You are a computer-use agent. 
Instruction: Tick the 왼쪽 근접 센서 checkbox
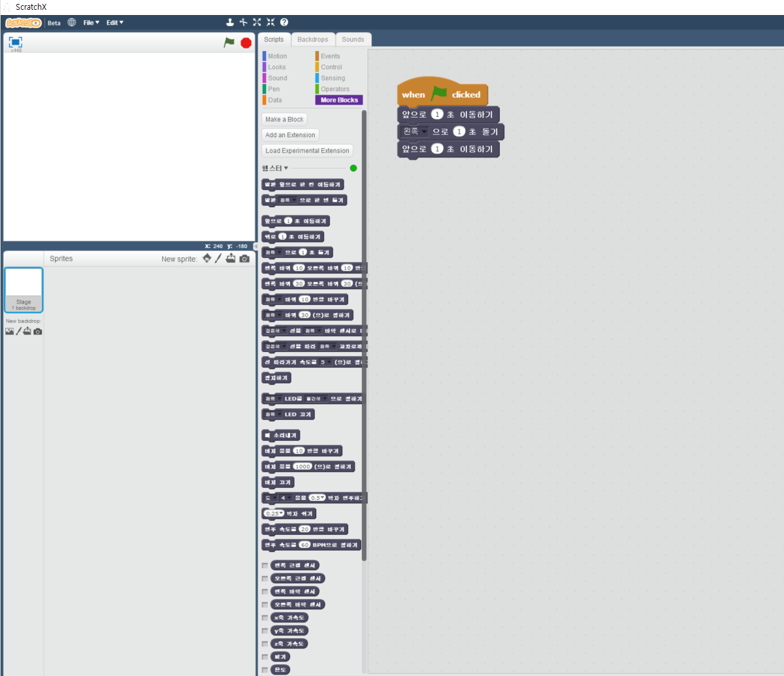(x=265, y=566)
